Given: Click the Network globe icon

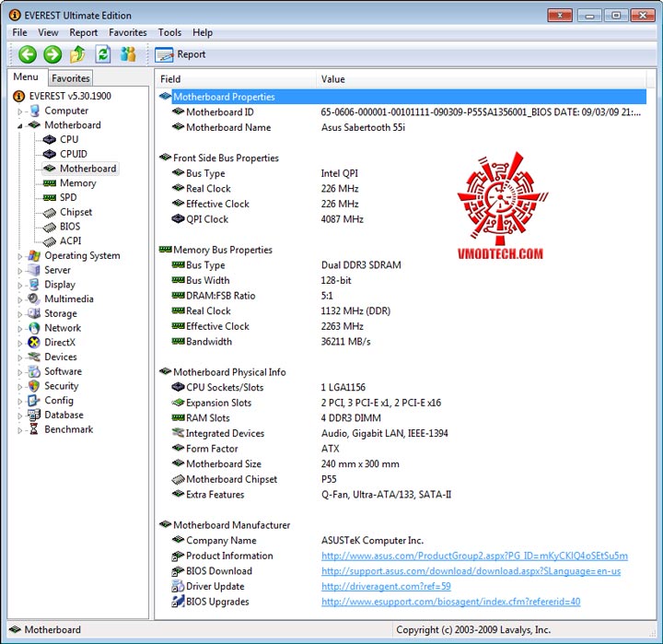Looking at the screenshot, I should point(34,328).
